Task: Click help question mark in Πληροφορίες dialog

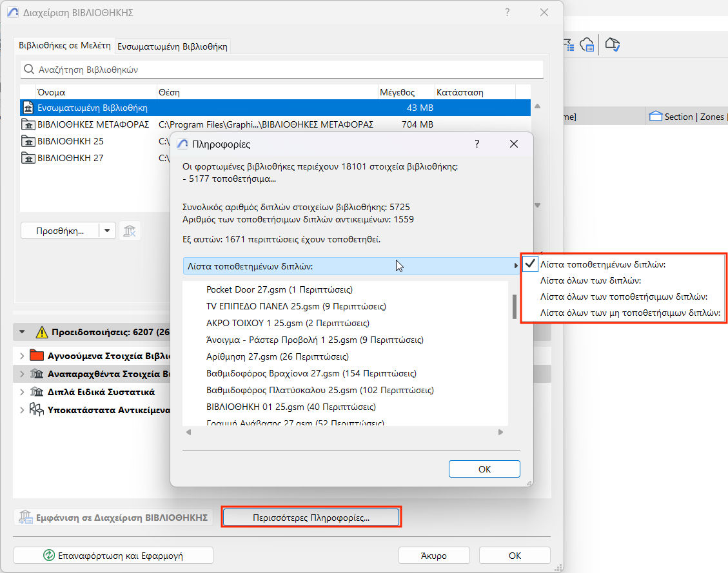Action: (477, 144)
